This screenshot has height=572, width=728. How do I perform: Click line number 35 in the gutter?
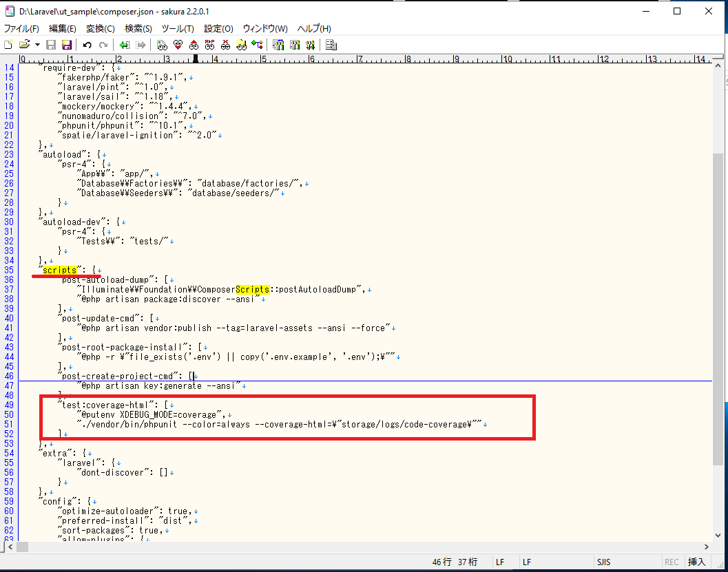(9, 270)
